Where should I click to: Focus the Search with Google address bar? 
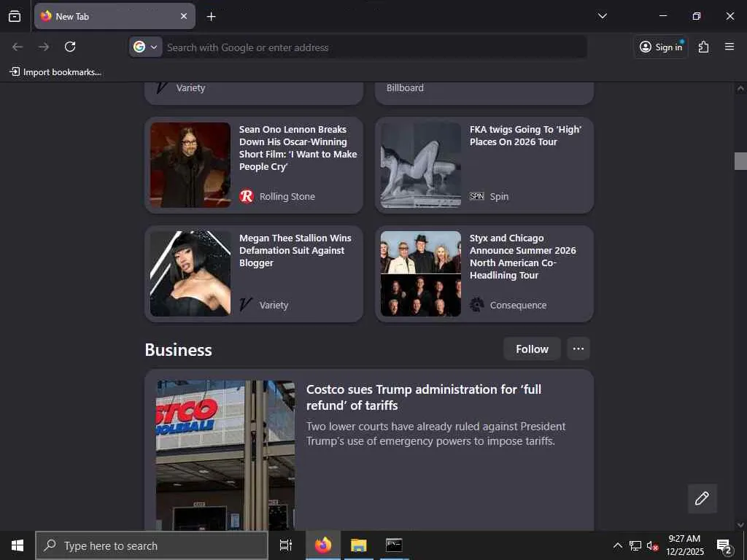pos(374,47)
